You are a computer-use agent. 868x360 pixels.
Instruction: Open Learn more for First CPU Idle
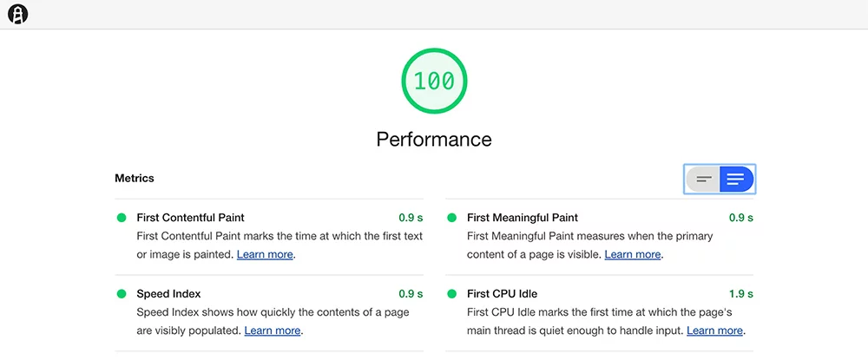coord(714,331)
